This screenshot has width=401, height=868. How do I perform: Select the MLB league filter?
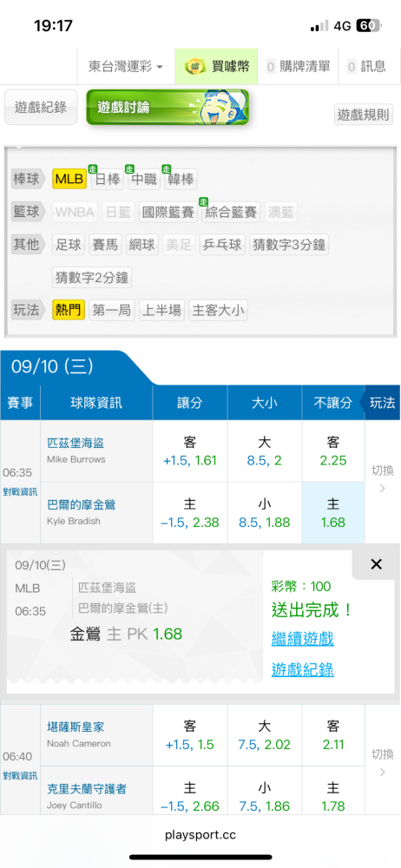coord(69,180)
